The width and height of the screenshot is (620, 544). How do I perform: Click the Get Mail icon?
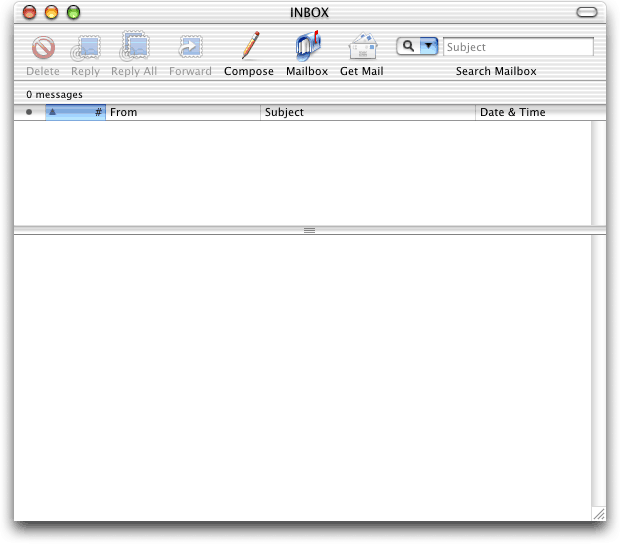(x=362, y=47)
